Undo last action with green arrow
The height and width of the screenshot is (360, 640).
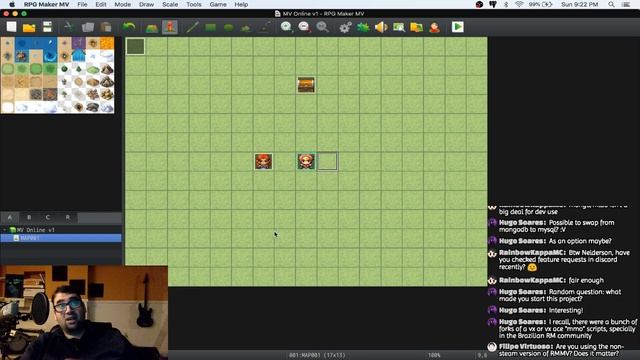coord(129,27)
